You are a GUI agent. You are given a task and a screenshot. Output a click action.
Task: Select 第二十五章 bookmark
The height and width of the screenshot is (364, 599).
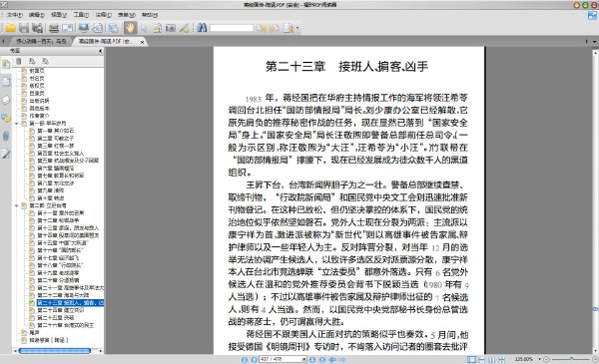coord(55,318)
